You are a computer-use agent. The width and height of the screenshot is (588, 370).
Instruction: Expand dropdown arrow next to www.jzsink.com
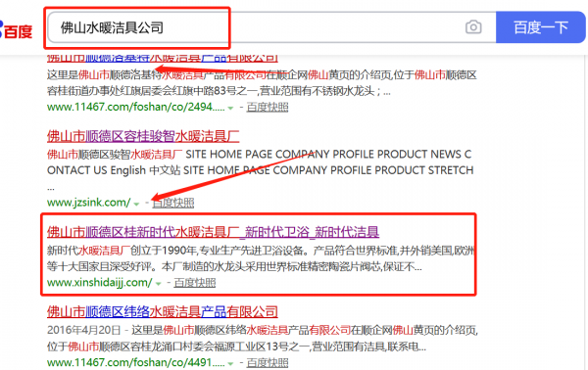coord(136,204)
